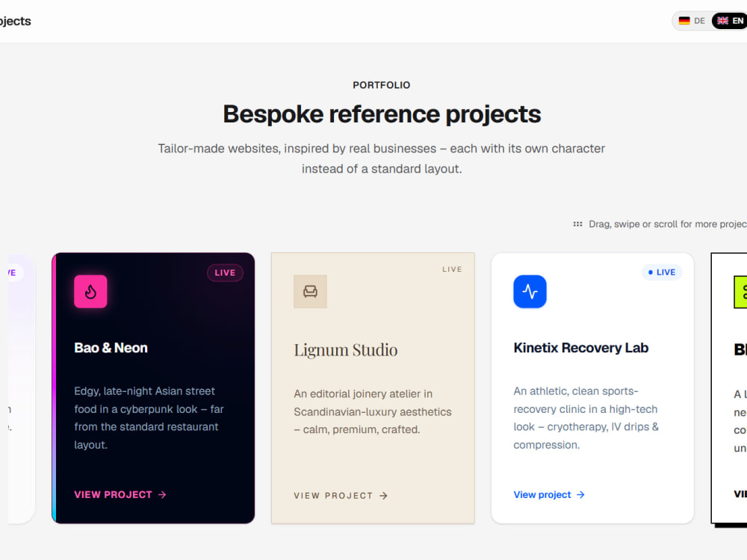This screenshot has width=747, height=560.
Task: Click the blue LIVE badge on Kinetix card
Action: tap(662, 273)
